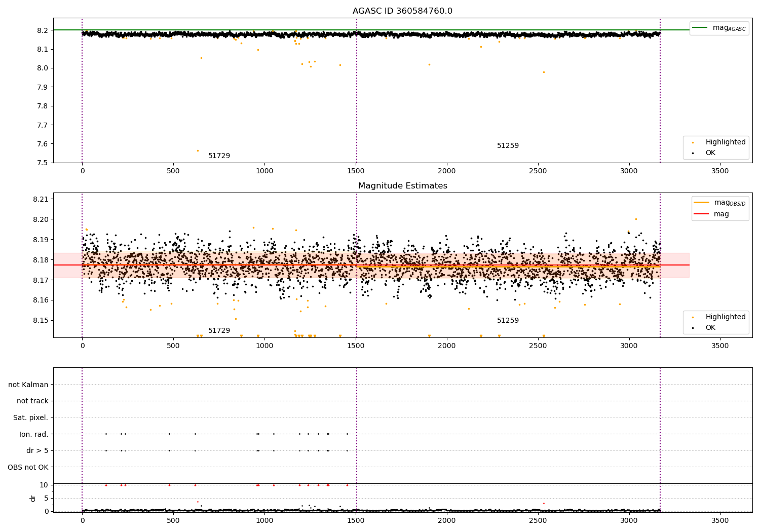
Task: Click the rotated "dr" y-axis label
Action: (33, 498)
